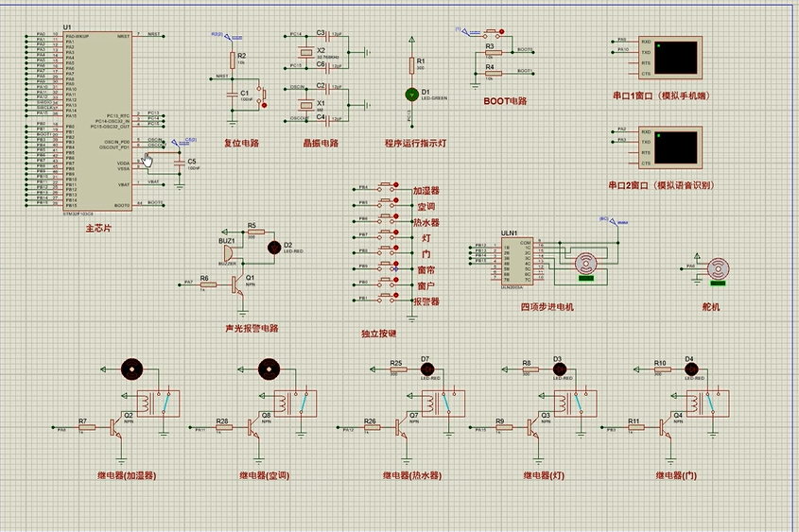Screen dimensions: 799x532
Task: Select resistor R1 above the green LED
Action: click(x=411, y=64)
